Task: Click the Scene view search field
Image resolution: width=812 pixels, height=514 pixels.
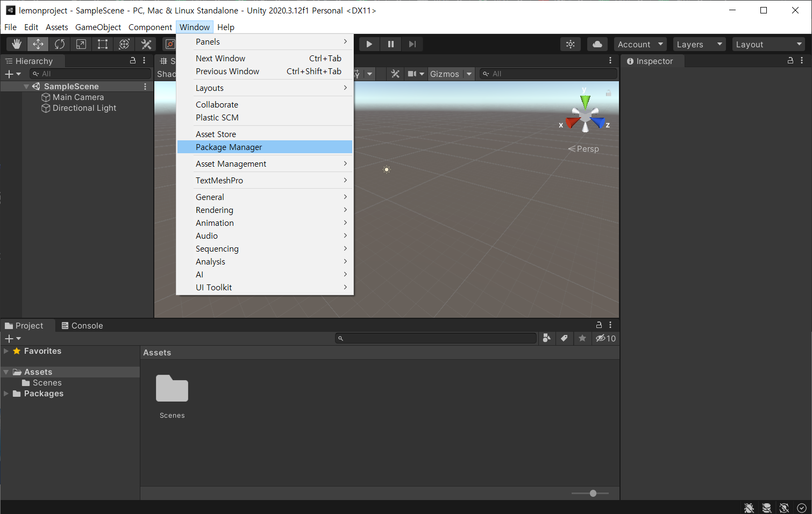Action: (x=549, y=74)
